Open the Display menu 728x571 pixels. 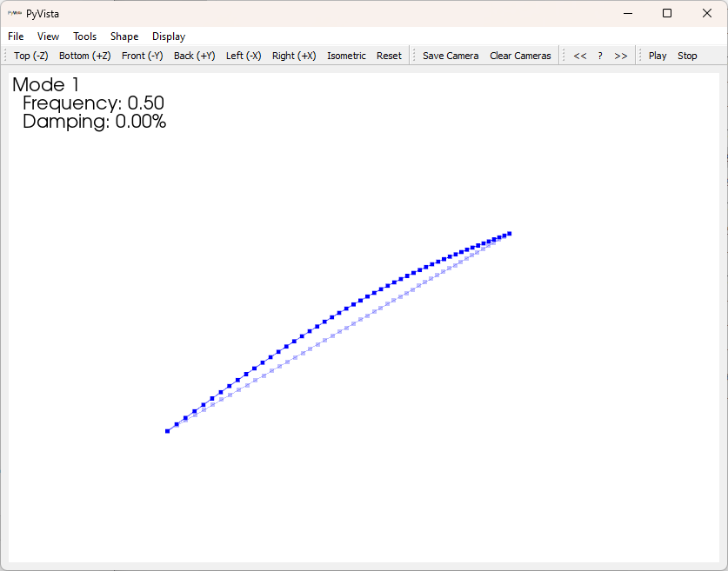(x=168, y=37)
